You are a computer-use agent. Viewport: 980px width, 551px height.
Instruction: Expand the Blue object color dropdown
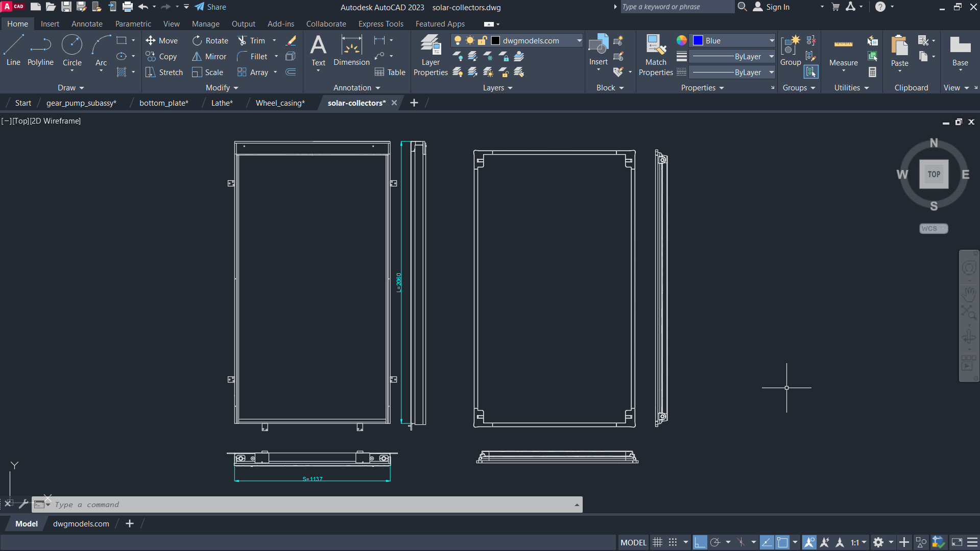click(771, 41)
